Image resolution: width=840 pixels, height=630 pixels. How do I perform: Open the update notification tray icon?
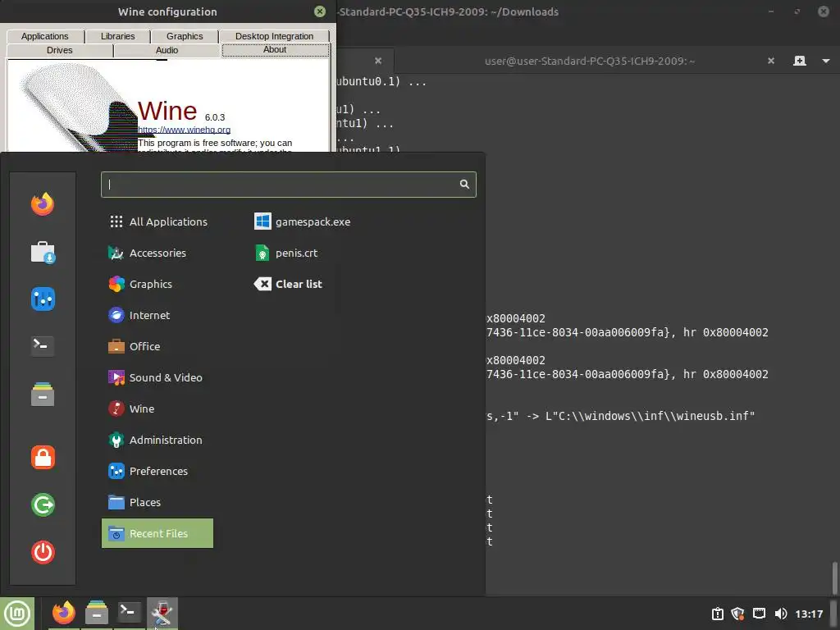click(x=717, y=614)
